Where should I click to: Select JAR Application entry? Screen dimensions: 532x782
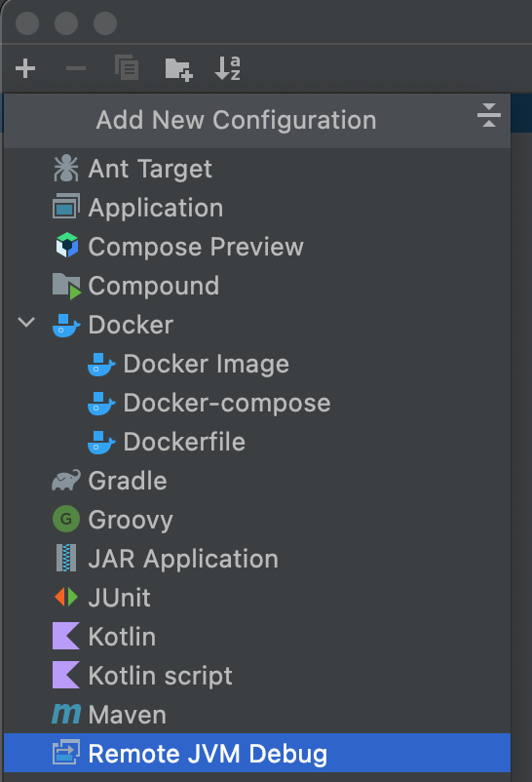[183, 559]
